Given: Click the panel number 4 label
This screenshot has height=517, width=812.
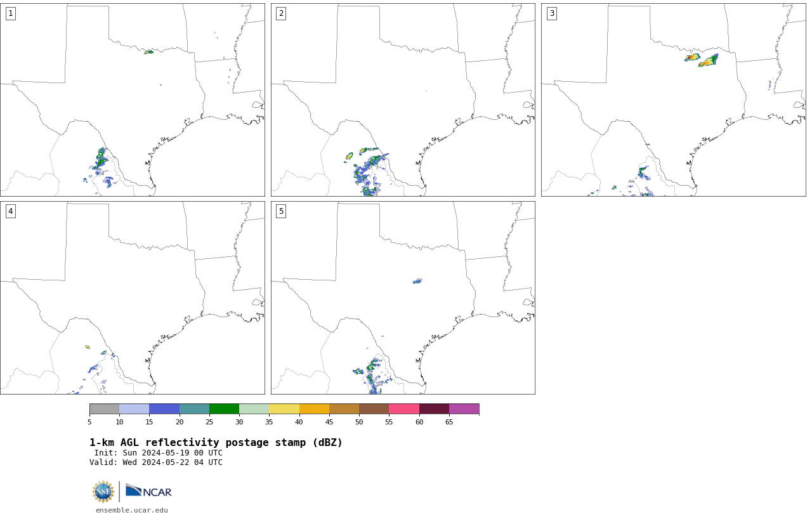Looking at the screenshot, I should point(10,211).
